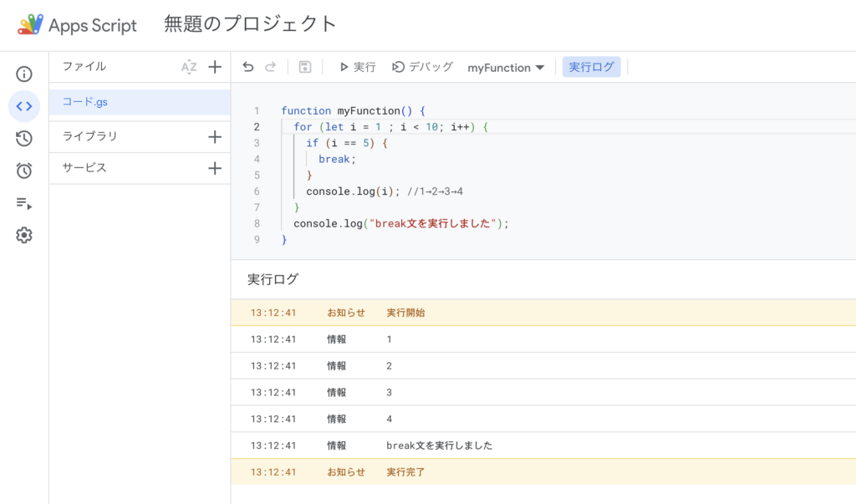This screenshot has width=856, height=504.
Task: Open Triggers alarm clock icon
Action: pyautogui.click(x=24, y=171)
